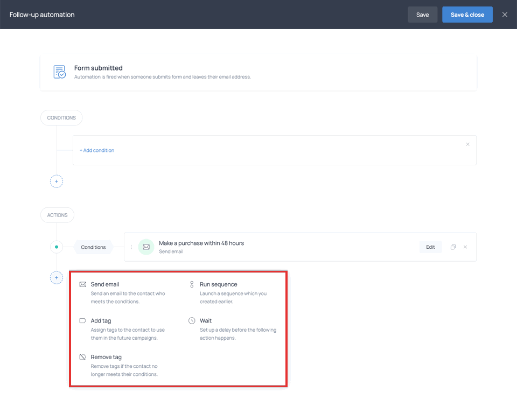
Task: Click the plus button under Actions
Action: (57, 278)
